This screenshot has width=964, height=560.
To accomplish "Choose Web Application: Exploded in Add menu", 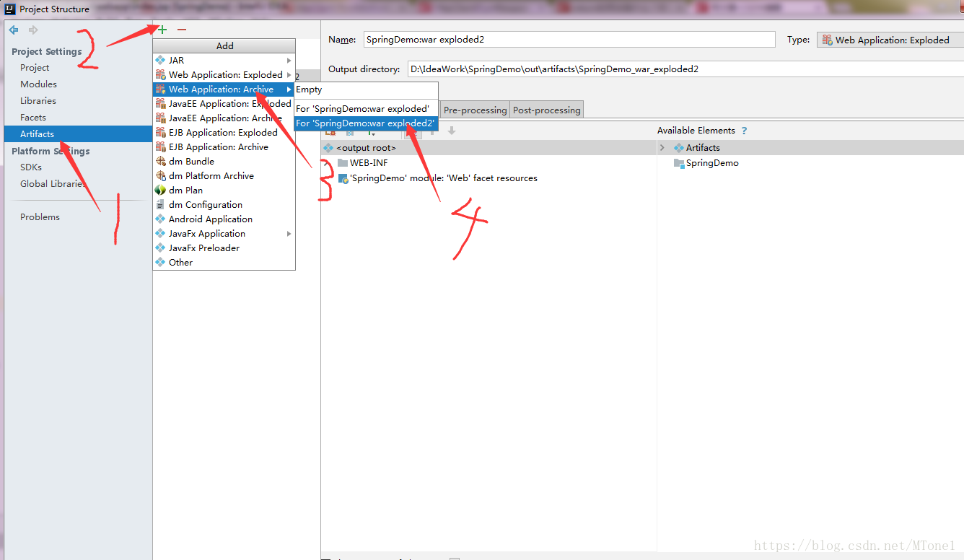I will (224, 74).
